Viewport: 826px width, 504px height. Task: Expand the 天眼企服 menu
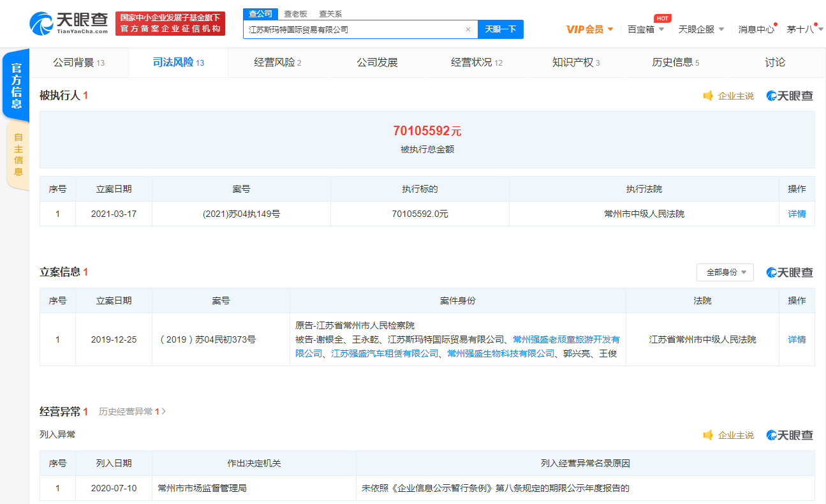coord(701,29)
